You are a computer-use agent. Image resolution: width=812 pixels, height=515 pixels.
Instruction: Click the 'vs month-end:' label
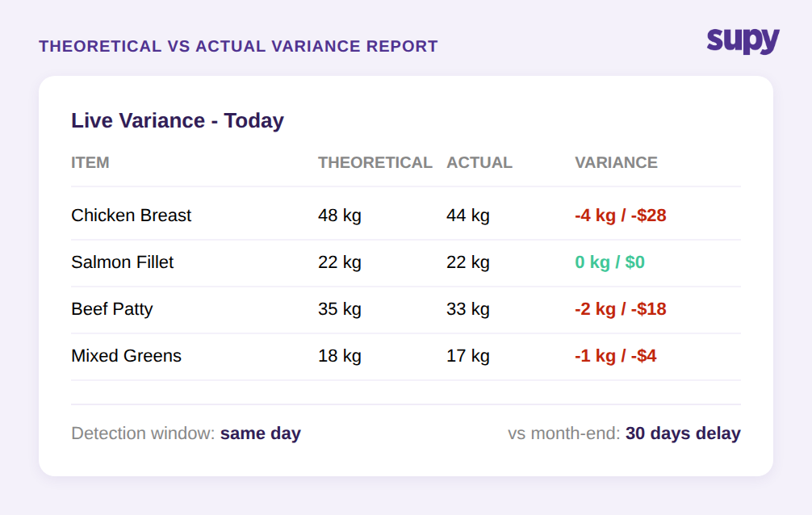[x=564, y=433]
